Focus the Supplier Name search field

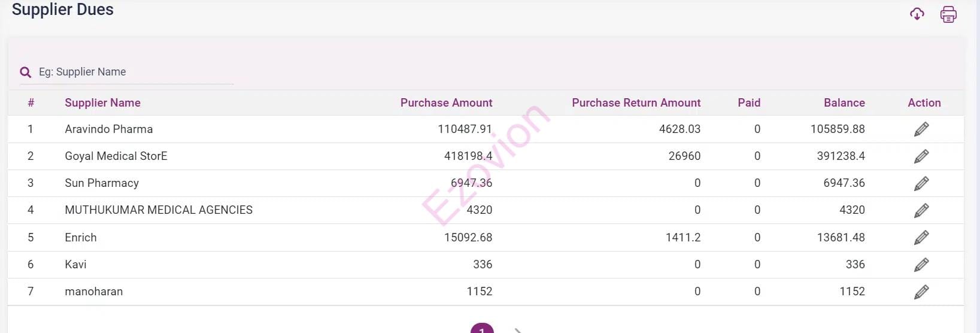pos(135,72)
